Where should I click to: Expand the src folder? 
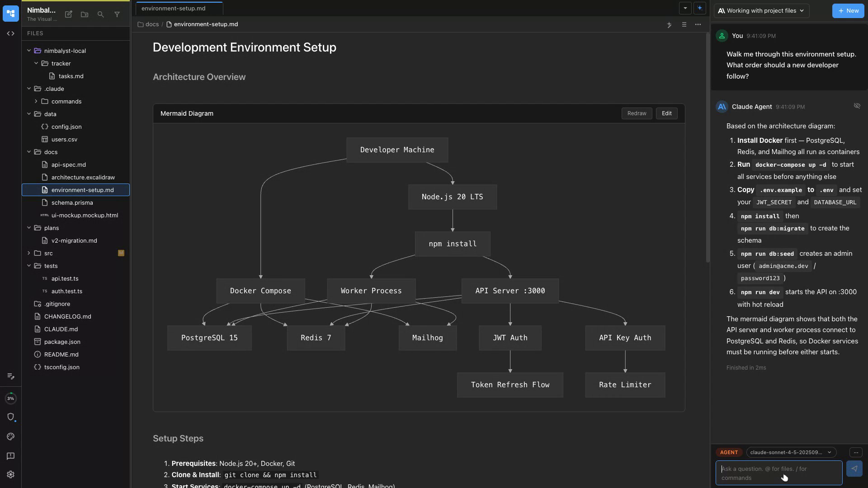(x=29, y=253)
